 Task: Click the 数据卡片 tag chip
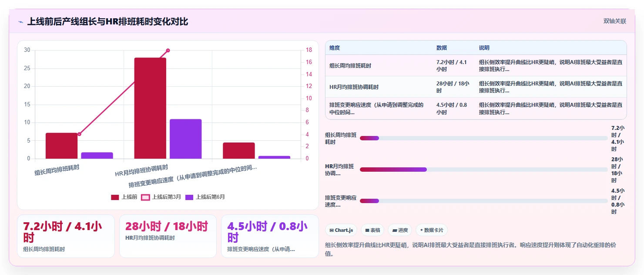(x=431, y=230)
